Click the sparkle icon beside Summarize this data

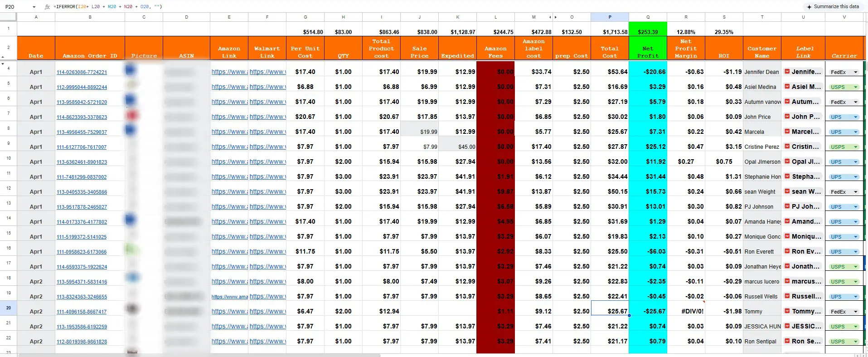809,7
